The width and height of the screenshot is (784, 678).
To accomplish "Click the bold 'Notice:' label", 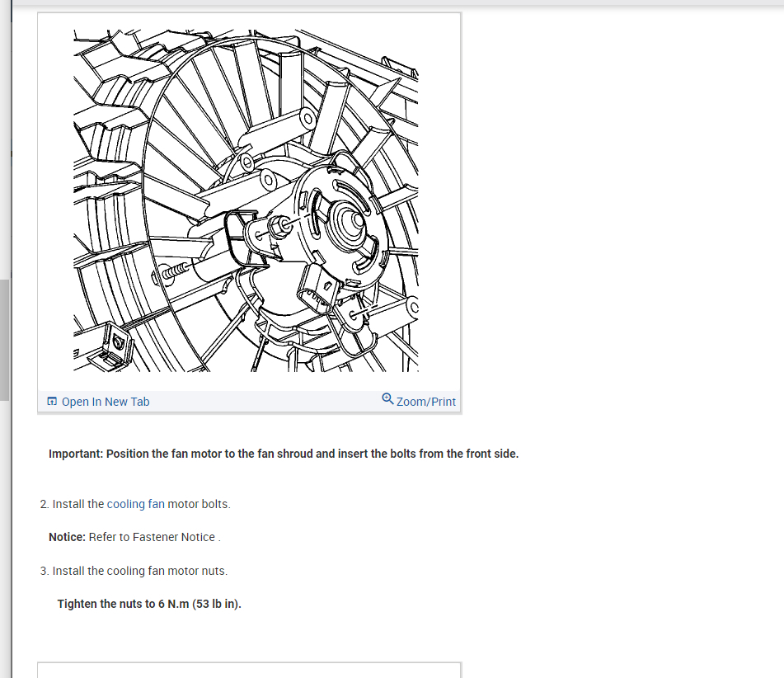I will tap(67, 537).
